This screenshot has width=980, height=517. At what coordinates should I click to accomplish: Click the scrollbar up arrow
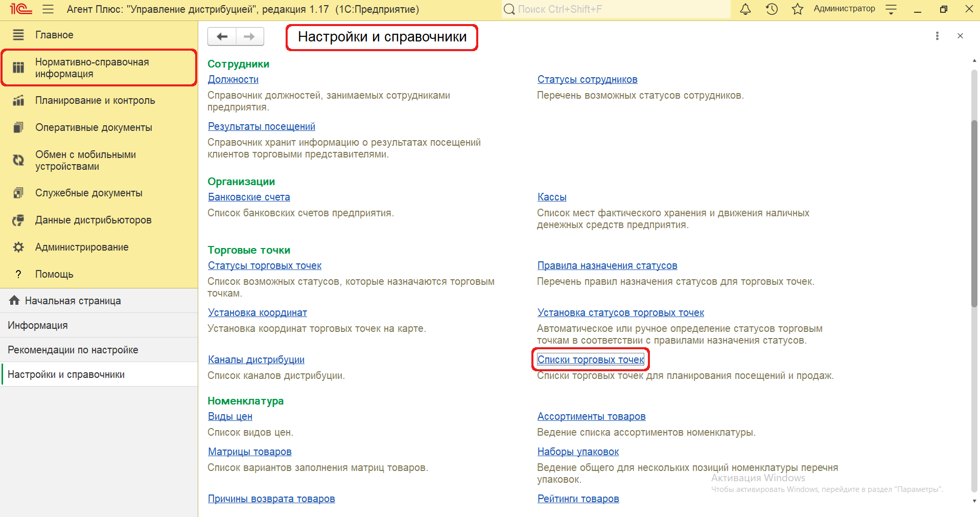point(974,61)
